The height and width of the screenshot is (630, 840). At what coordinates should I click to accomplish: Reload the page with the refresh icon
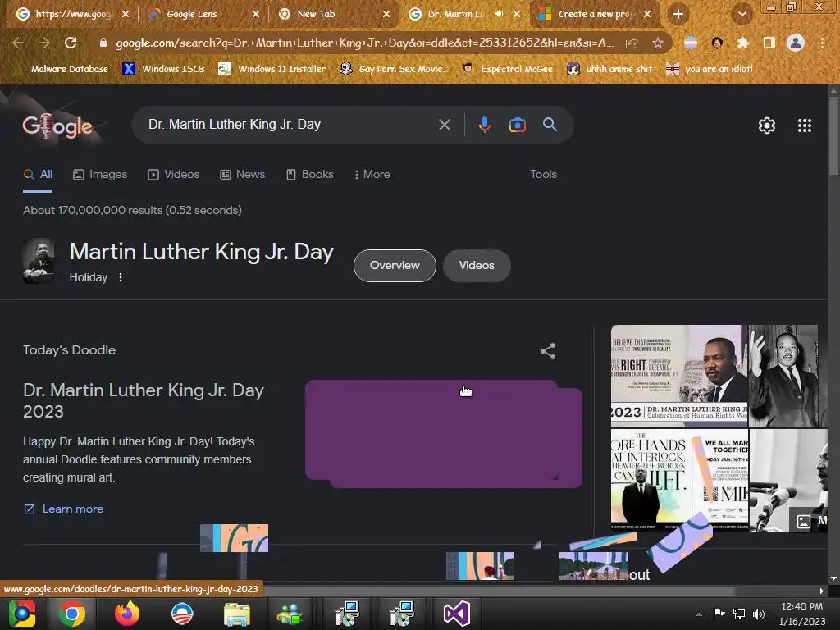click(x=71, y=43)
